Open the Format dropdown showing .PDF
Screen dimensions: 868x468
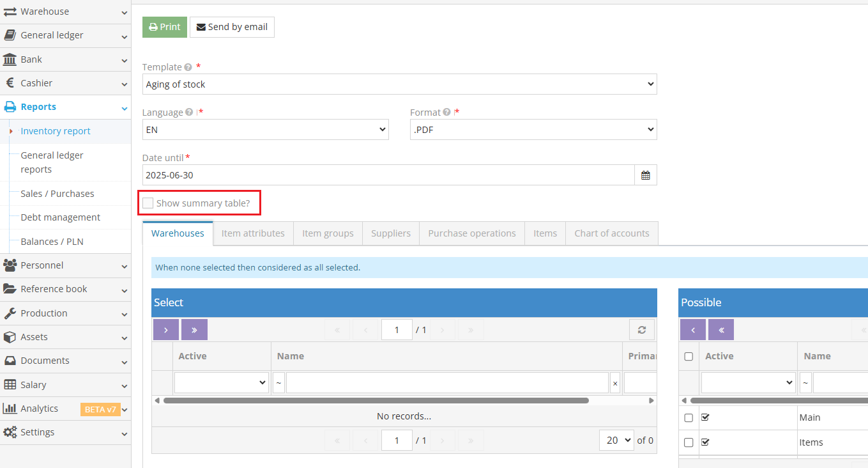click(x=533, y=129)
